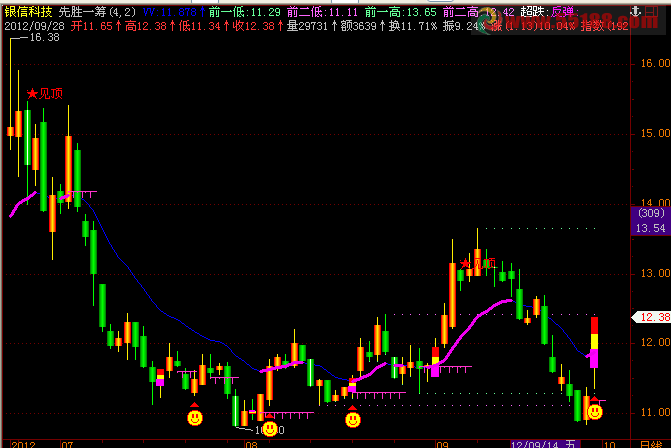
Task: Click the 前一高:13.65 value
Action: click(401, 12)
